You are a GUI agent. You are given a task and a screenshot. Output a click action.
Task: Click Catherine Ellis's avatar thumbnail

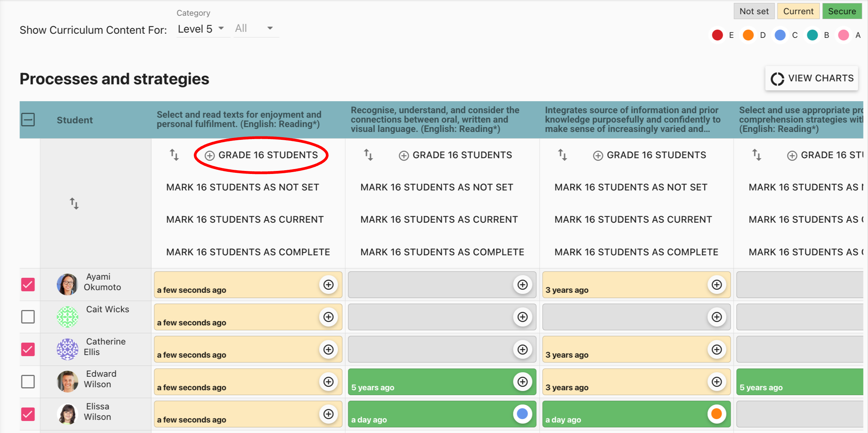[x=67, y=349]
